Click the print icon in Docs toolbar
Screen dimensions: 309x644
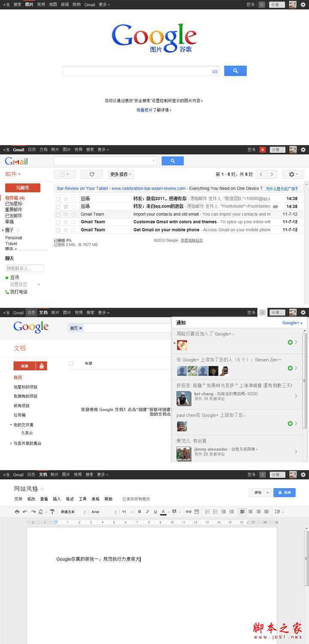(x=17, y=512)
